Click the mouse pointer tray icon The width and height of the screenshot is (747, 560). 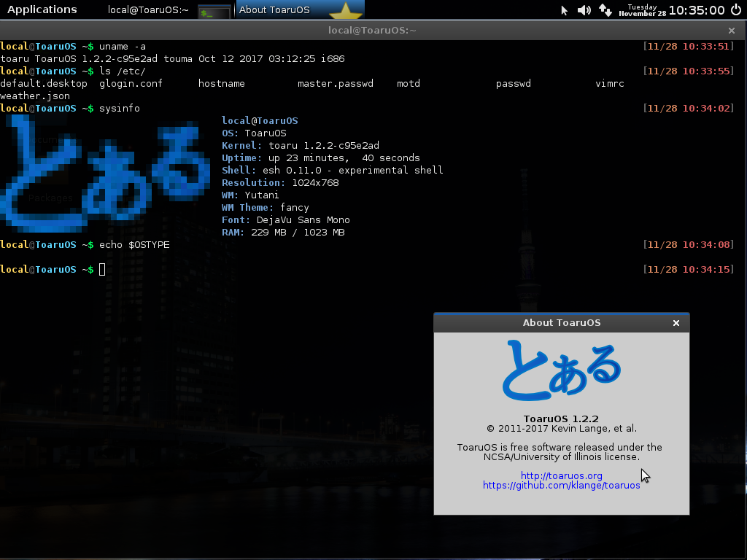click(x=564, y=10)
